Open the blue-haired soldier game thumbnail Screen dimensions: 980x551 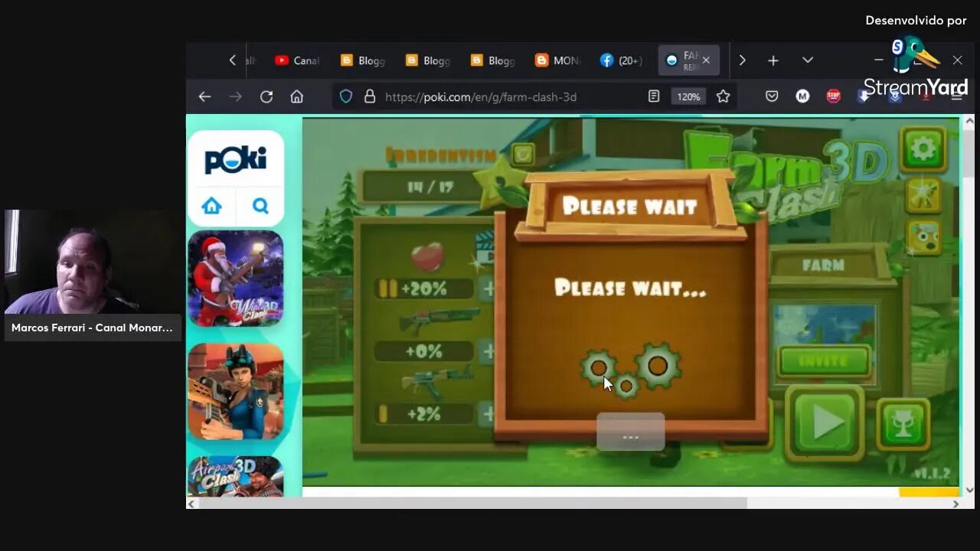tap(236, 391)
